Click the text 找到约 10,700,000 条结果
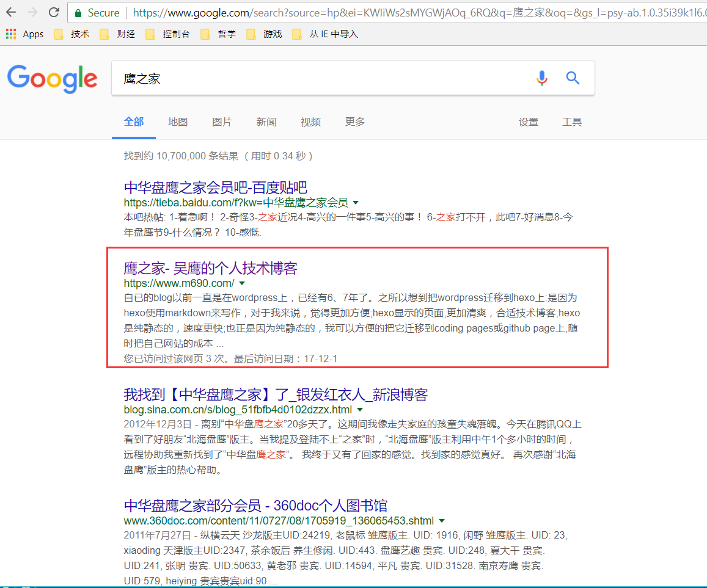This screenshot has width=707, height=588. coord(181,156)
